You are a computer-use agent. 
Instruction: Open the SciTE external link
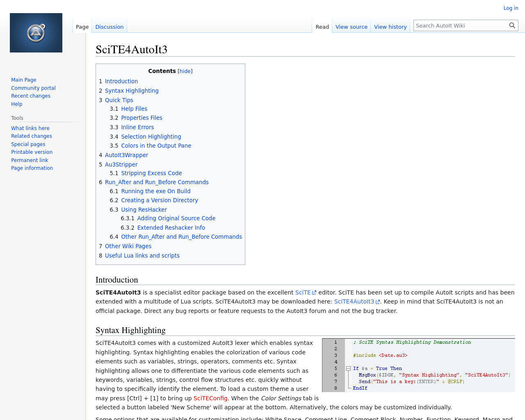(x=306, y=292)
